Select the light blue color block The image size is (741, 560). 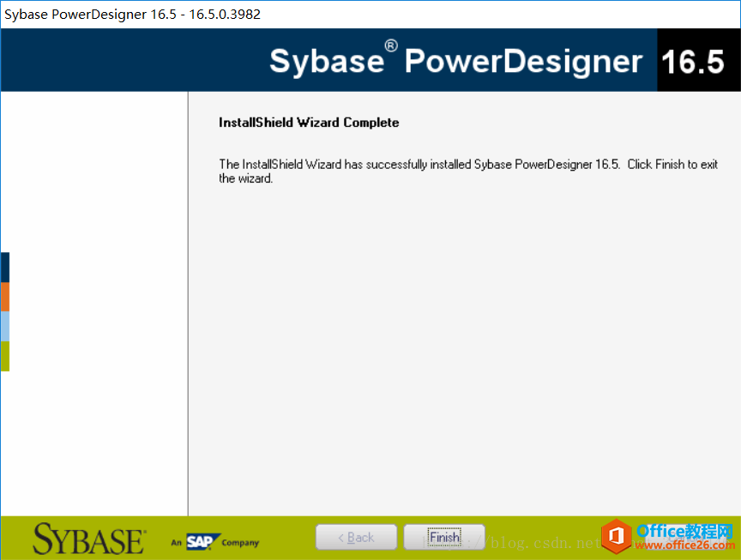(4, 326)
